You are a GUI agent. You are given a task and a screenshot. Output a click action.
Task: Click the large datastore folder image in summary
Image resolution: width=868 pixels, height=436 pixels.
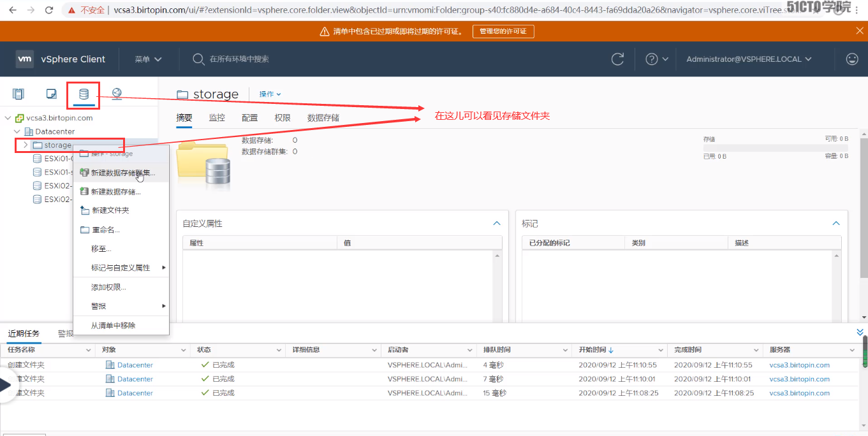pos(203,167)
